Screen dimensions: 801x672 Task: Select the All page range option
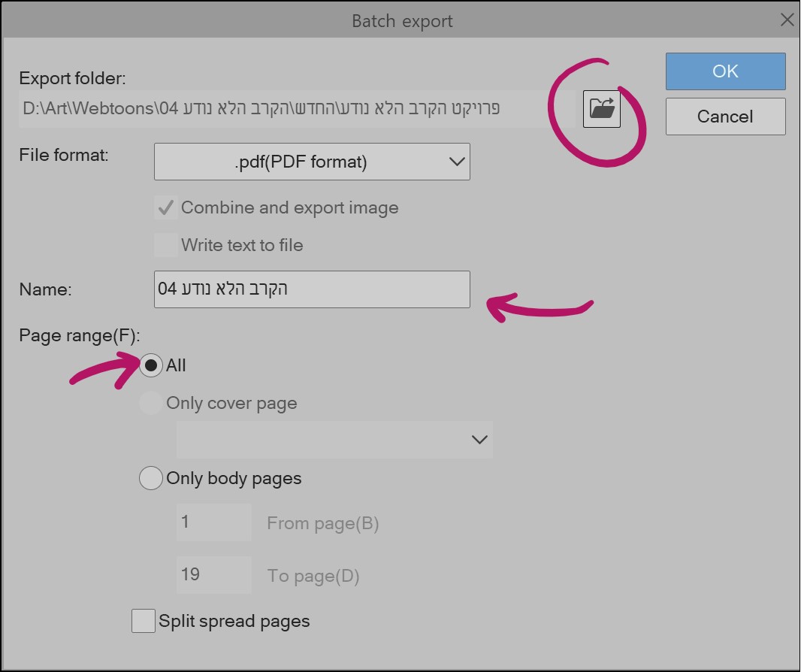153,365
